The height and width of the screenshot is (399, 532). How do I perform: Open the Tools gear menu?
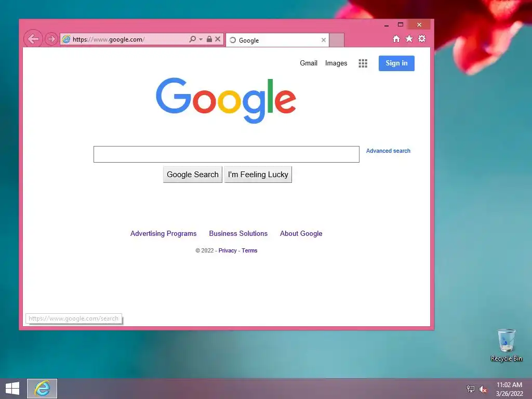(x=422, y=38)
